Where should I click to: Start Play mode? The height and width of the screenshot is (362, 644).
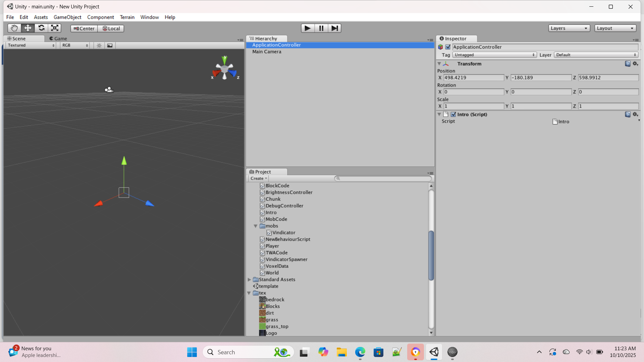click(308, 28)
